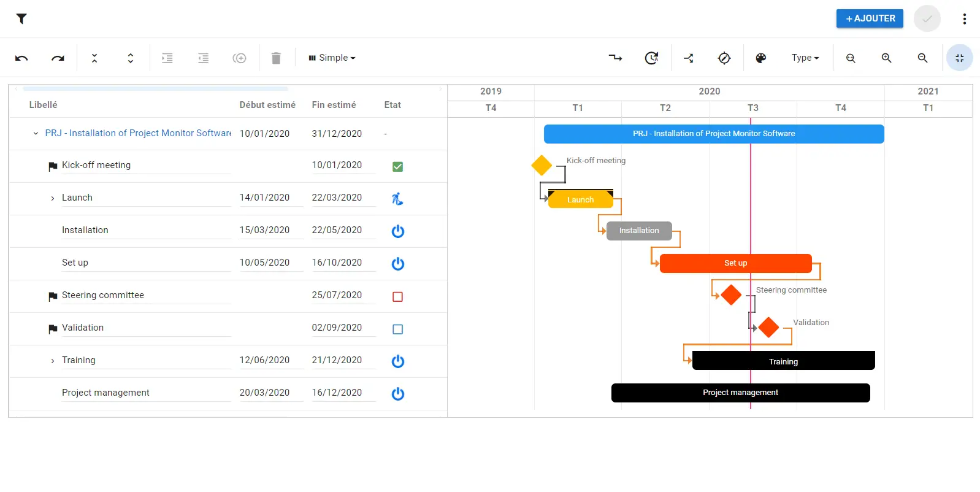Sort by Début estimé column header
The height and width of the screenshot is (492, 980).
pyautogui.click(x=267, y=105)
